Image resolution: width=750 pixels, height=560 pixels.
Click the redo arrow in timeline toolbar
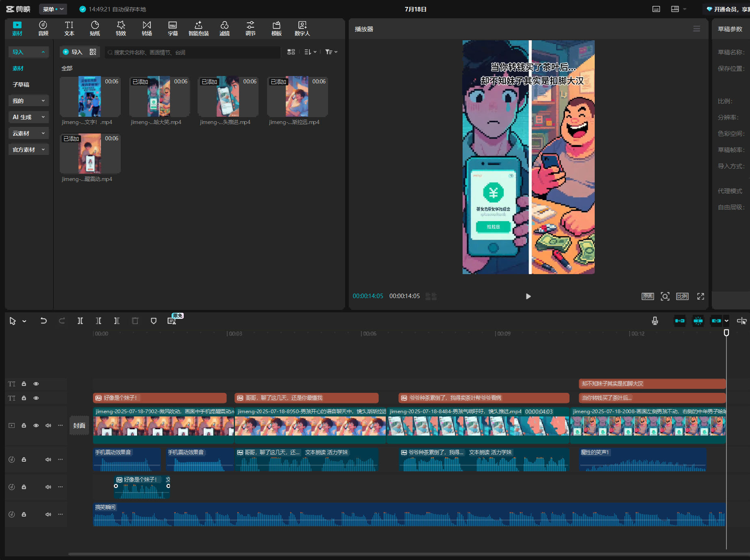tap(62, 321)
